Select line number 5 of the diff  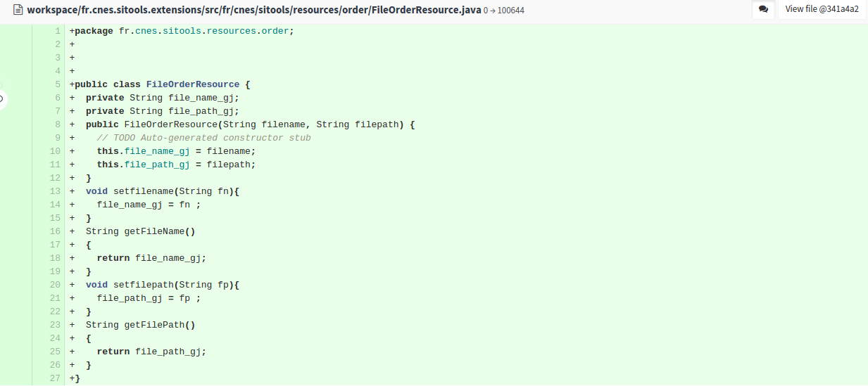58,85
